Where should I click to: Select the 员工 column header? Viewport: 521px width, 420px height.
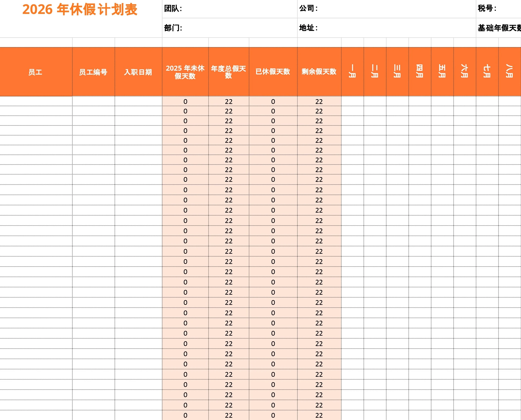(36, 72)
